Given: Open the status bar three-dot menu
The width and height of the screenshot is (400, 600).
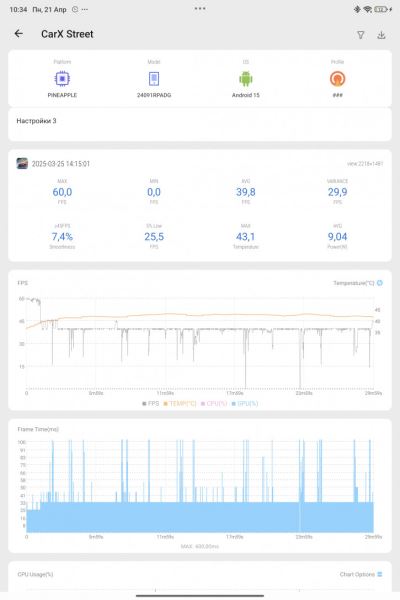Looking at the screenshot, I should [200, 8].
